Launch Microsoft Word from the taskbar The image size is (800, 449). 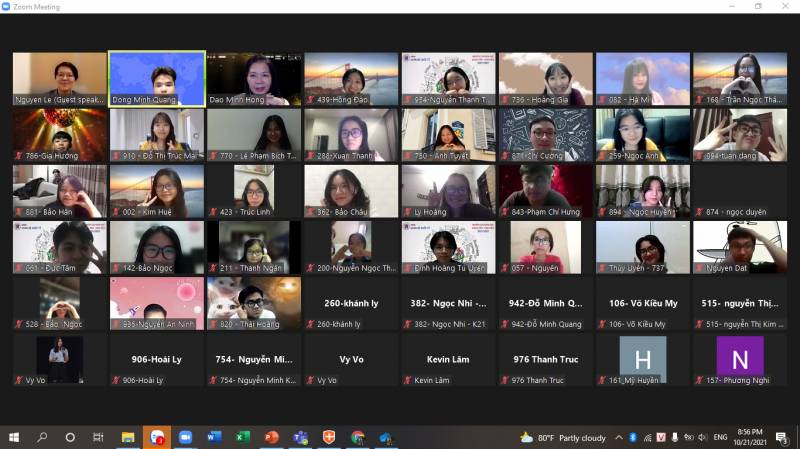(214, 437)
